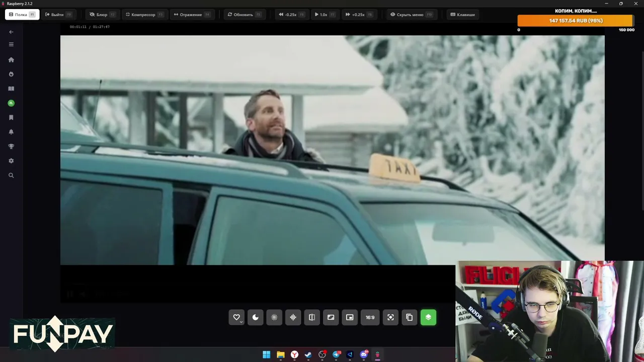Open the dark blue triangle taskbar app

point(350,354)
